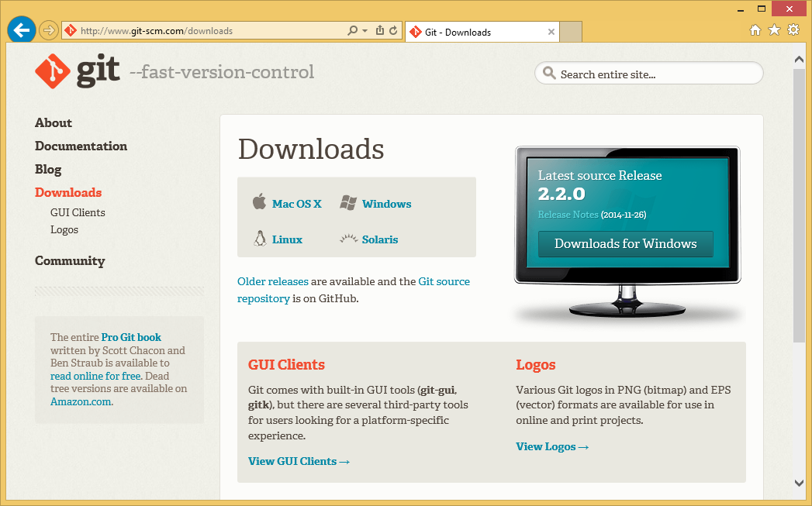Open browser Tools gear icon
The width and height of the screenshot is (812, 506).
click(793, 30)
